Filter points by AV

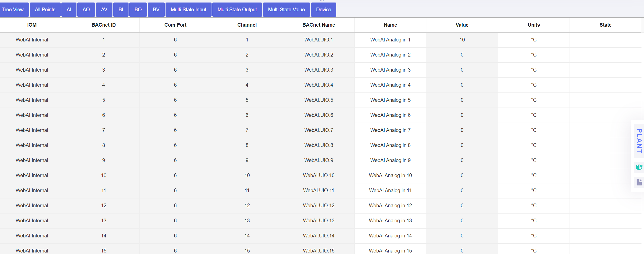104,10
